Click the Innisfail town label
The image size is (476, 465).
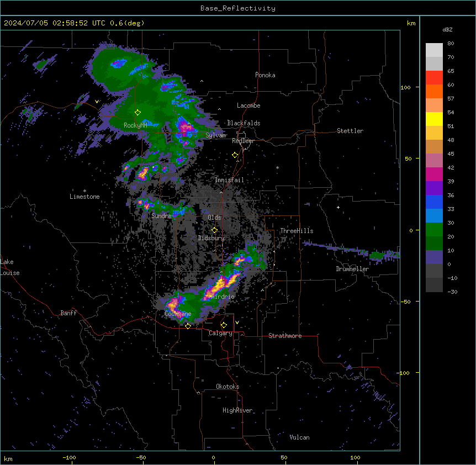[229, 180]
